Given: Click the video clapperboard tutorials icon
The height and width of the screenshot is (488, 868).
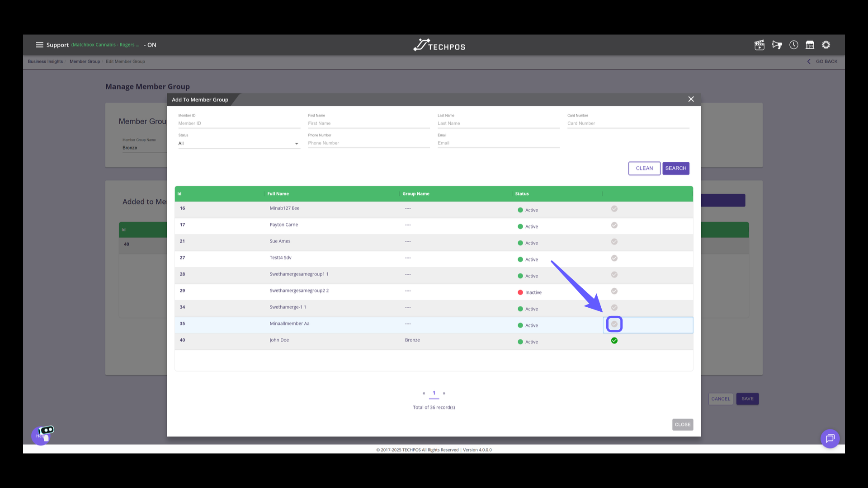Looking at the screenshot, I should 759,45.
